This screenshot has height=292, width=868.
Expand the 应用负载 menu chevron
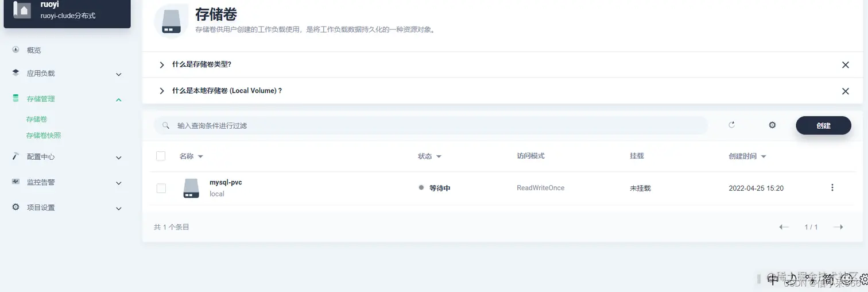pos(119,74)
